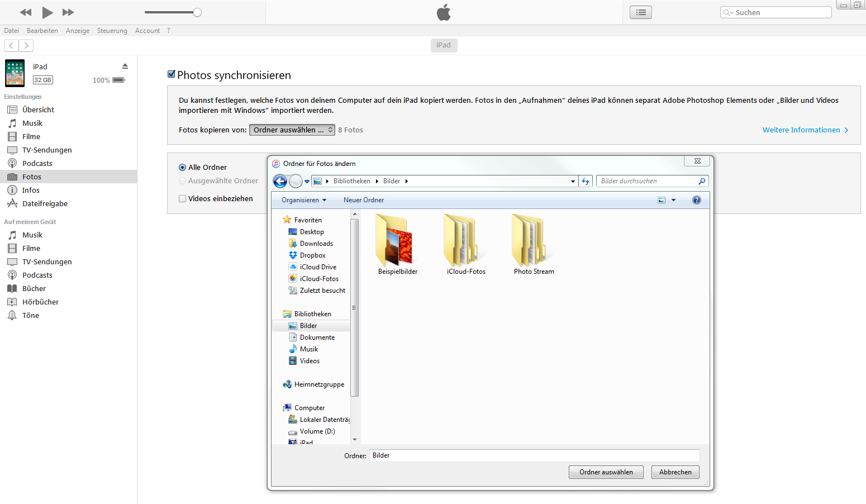Go forward with the iTunes forward arrow
The image size is (866, 504).
click(26, 45)
